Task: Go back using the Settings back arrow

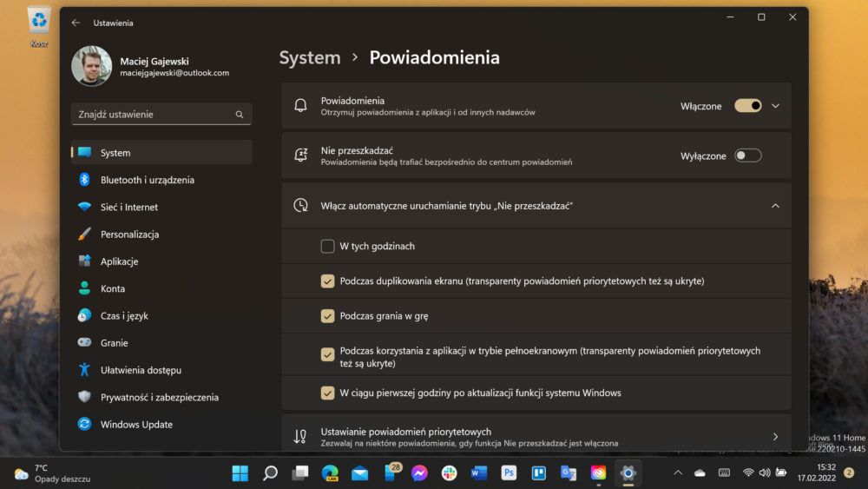Action: click(76, 23)
